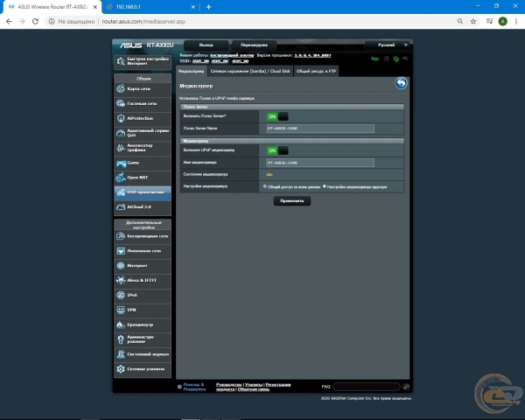
Task: Disable the UPnP media server switch
Action: (277, 150)
